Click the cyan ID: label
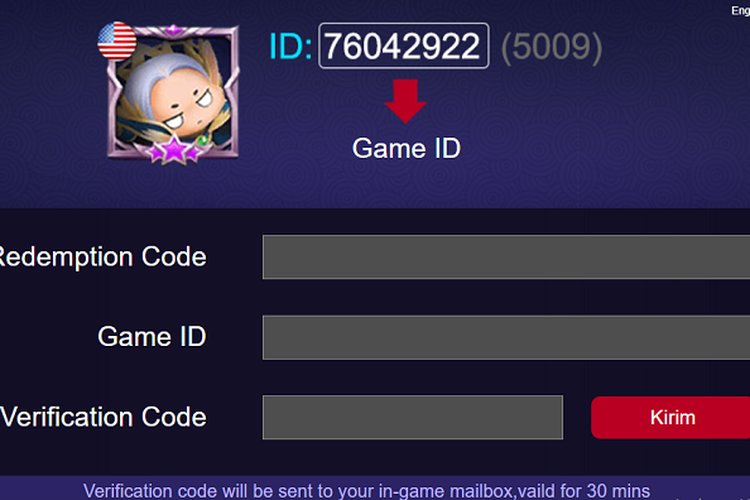 click(x=291, y=46)
